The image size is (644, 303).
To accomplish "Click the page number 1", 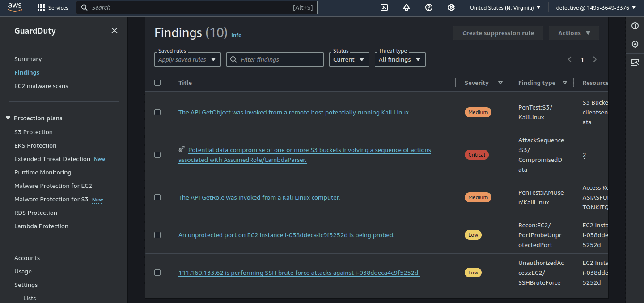I will click(x=582, y=59).
